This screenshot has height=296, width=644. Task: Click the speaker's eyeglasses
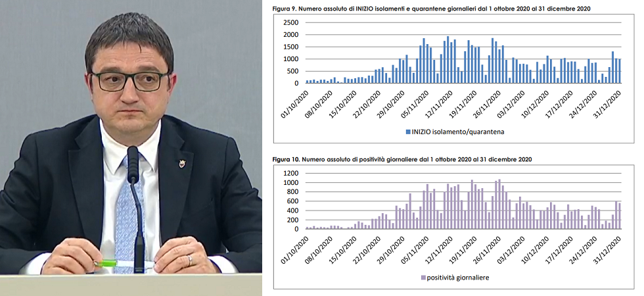click(129, 82)
